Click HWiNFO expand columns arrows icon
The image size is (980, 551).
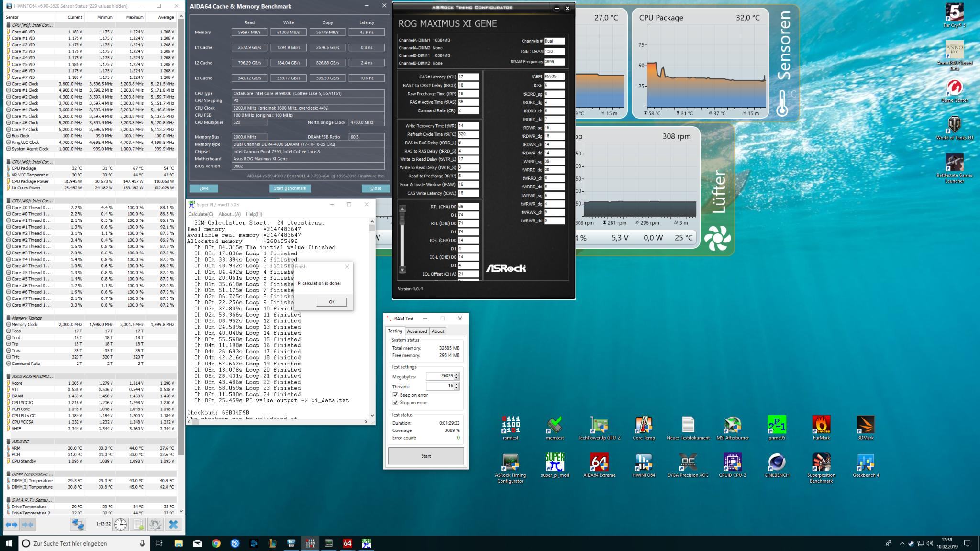click(x=11, y=525)
